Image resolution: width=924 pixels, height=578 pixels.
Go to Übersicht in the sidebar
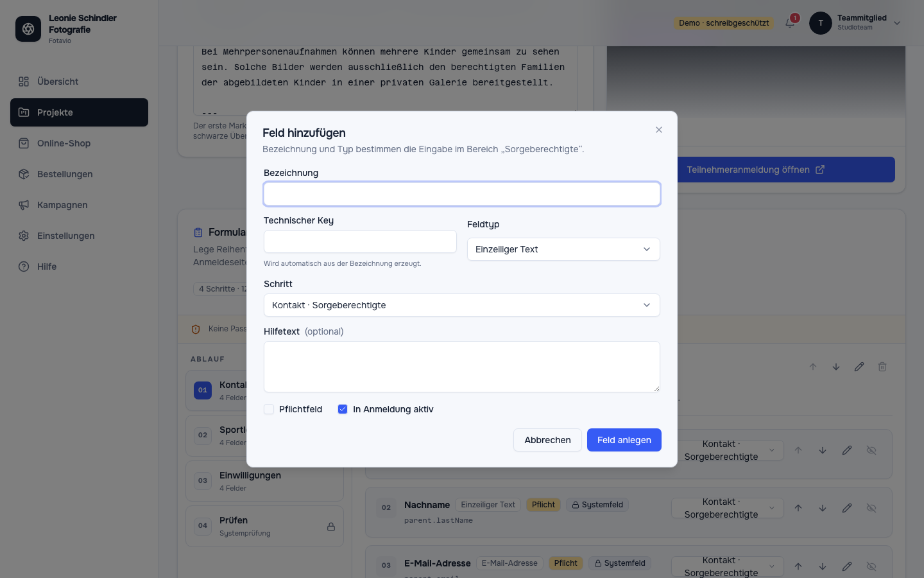pyautogui.click(x=79, y=82)
